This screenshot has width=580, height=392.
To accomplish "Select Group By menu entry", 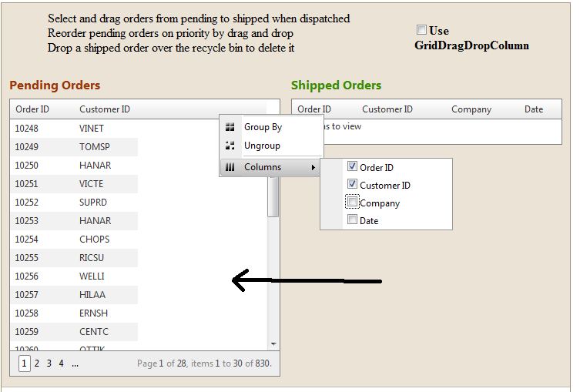I will tap(263, 127).
